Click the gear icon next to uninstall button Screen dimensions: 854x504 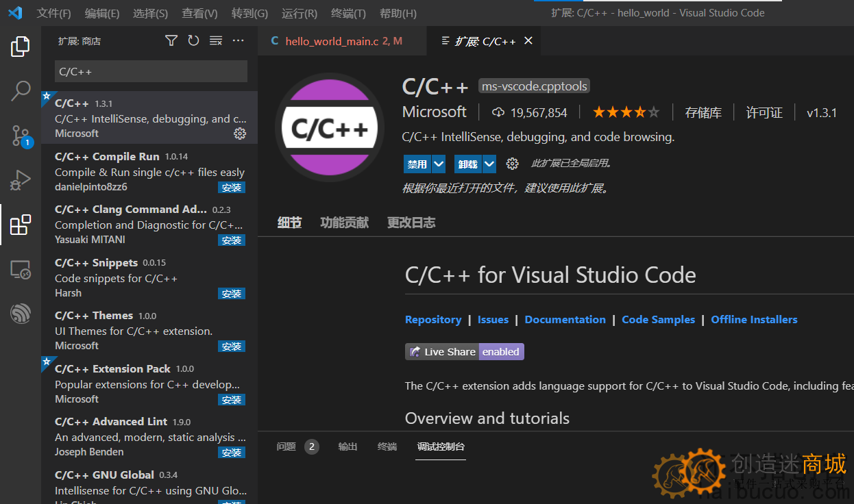pyautogui.click(x=512, y=164)
